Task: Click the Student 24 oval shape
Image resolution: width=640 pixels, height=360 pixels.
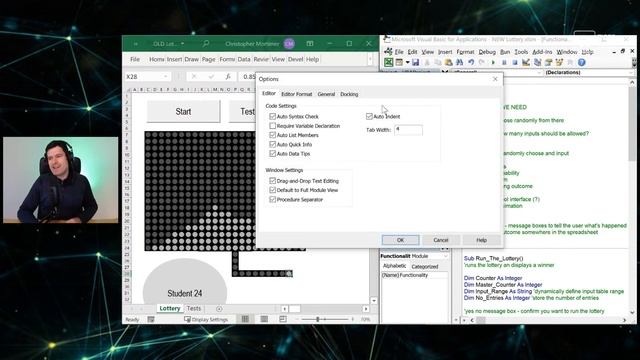Action: coord(185,281)
